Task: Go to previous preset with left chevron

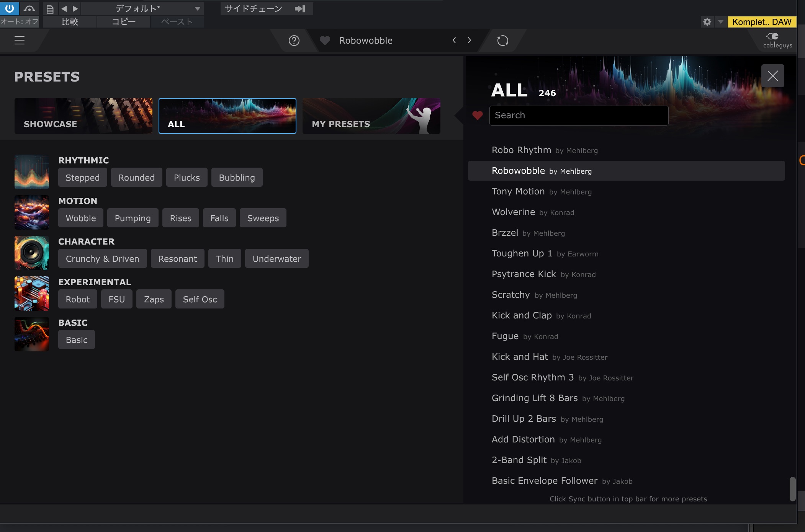Action: click(x=454, y=40)
